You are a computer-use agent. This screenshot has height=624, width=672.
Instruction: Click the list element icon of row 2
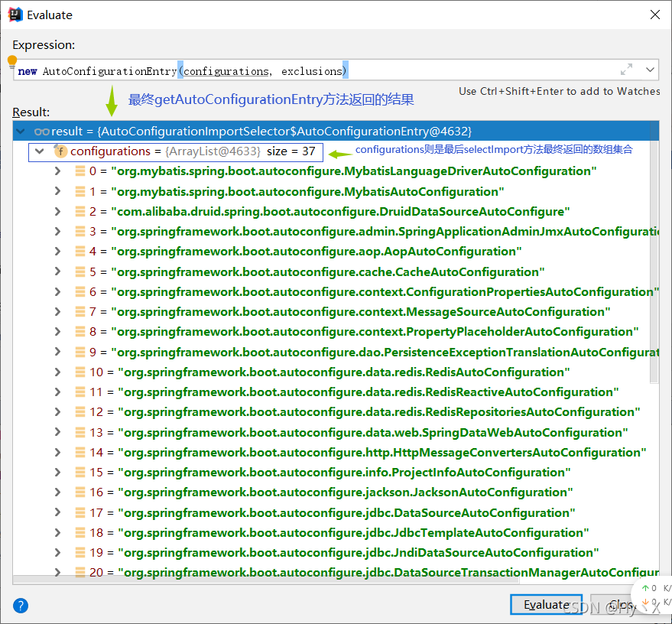tap(80, 211)
